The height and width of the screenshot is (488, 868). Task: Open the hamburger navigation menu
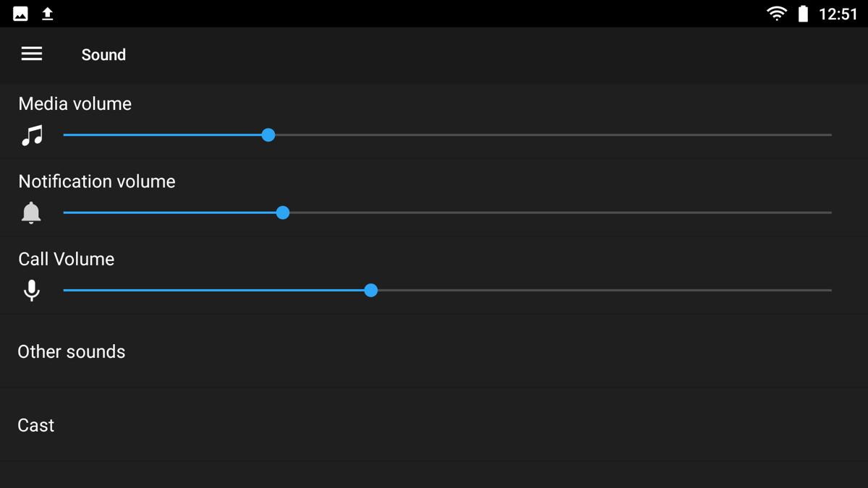[32, 54]
